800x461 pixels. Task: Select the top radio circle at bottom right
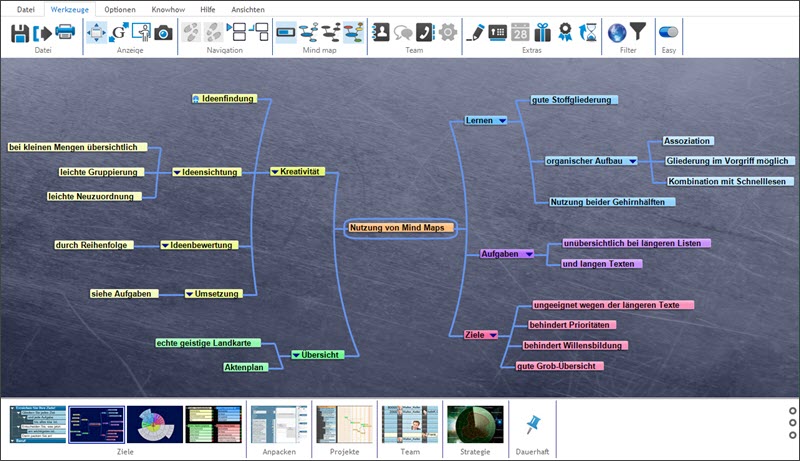click(x=792, y=411)
